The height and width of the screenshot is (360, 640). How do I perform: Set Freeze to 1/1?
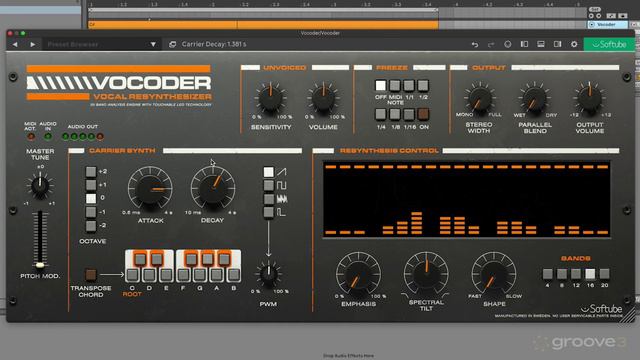409,85
